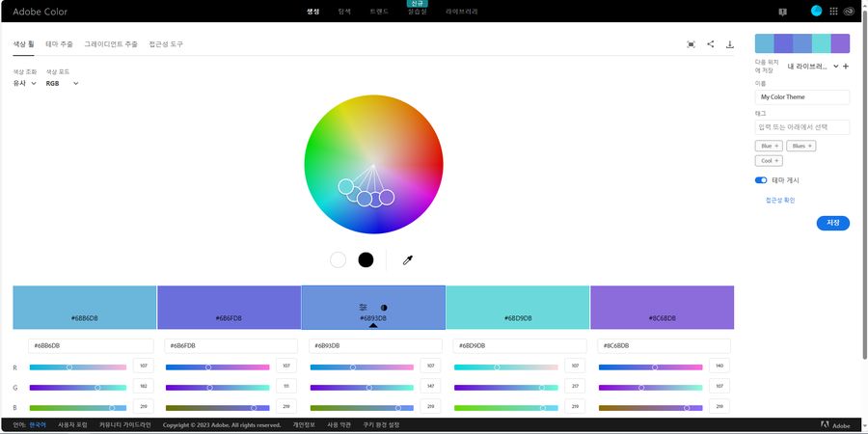The height and width of the screenshot is (434, 868).
Task: Click the G slider under #6BD9DB
Action: [x=506, y=388]
